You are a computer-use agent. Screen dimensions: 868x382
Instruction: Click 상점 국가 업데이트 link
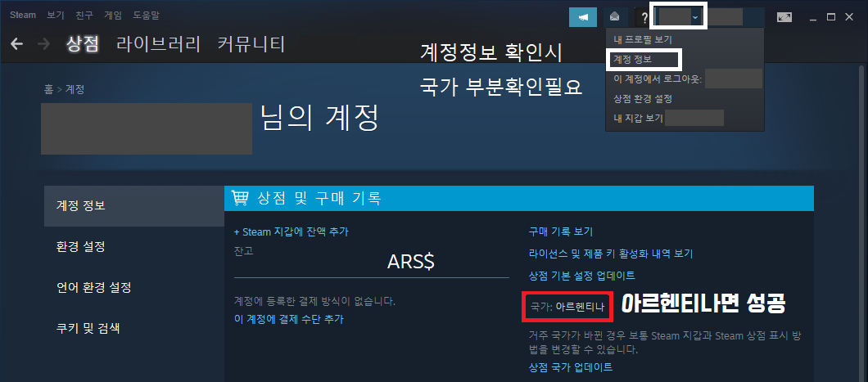571,367
